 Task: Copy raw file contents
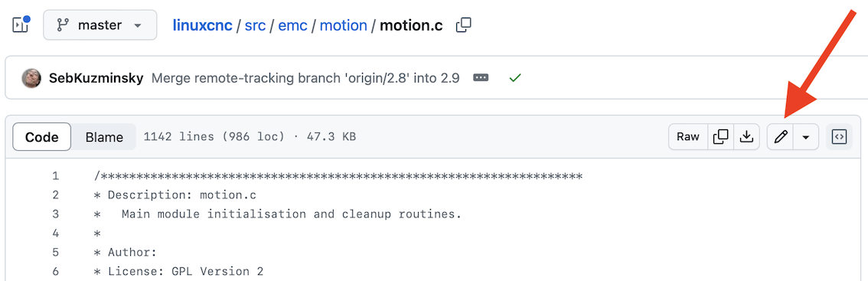point(721,137)
